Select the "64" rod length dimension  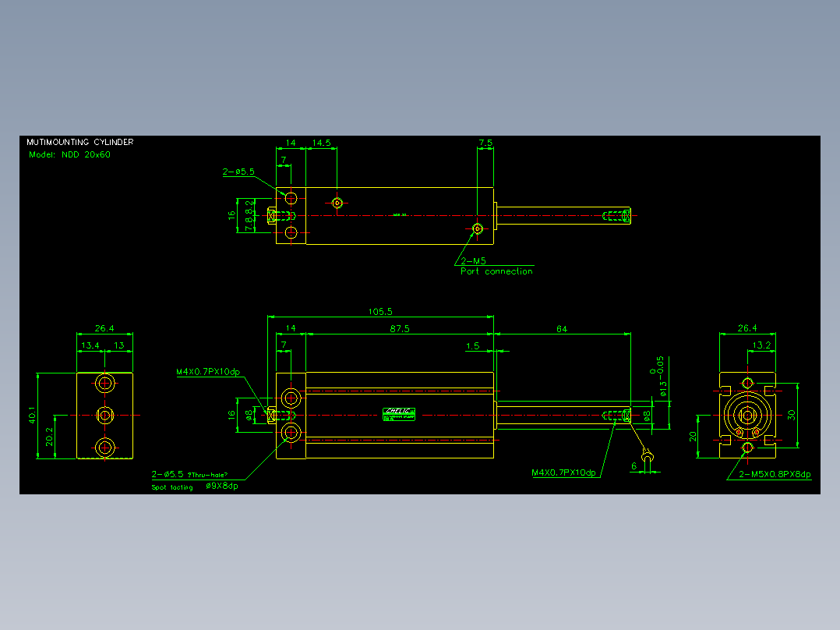pos(561,329)
